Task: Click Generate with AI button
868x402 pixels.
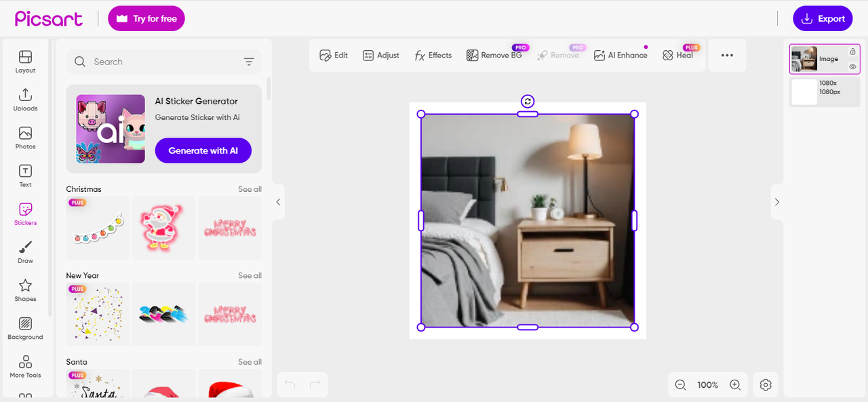Action: point(203,150)
